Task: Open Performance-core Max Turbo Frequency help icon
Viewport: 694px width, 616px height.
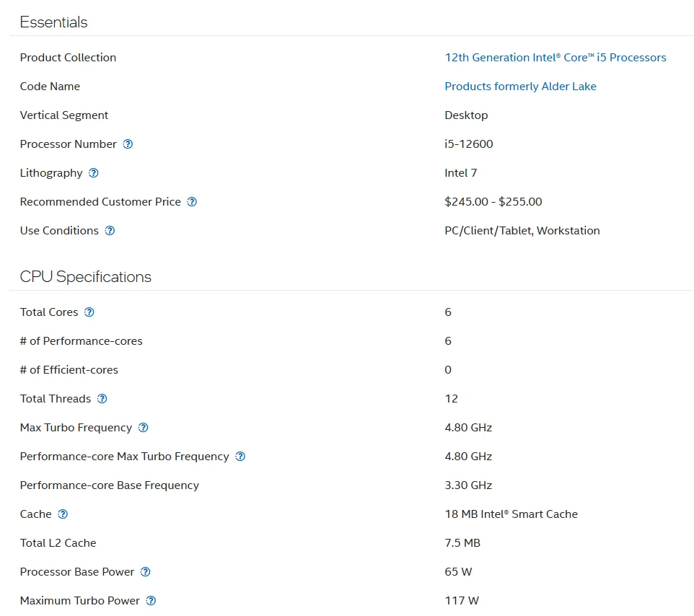Action: tap(240, 457)
